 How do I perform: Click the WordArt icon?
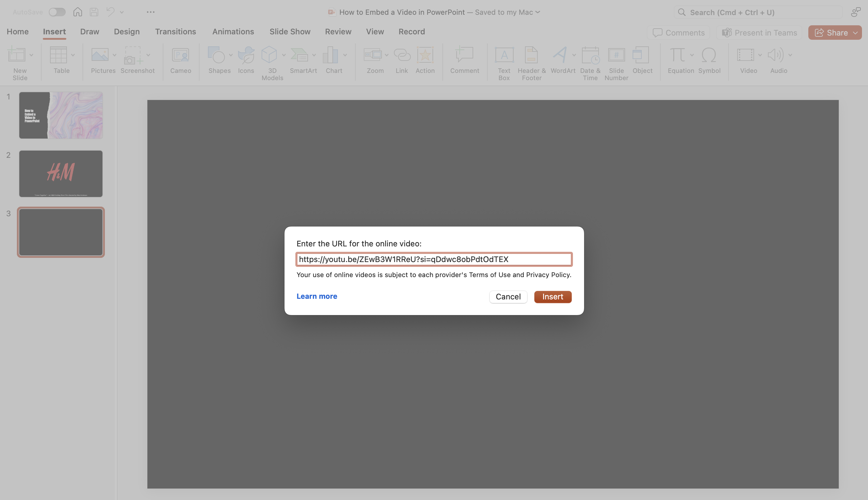coord(560,55)
